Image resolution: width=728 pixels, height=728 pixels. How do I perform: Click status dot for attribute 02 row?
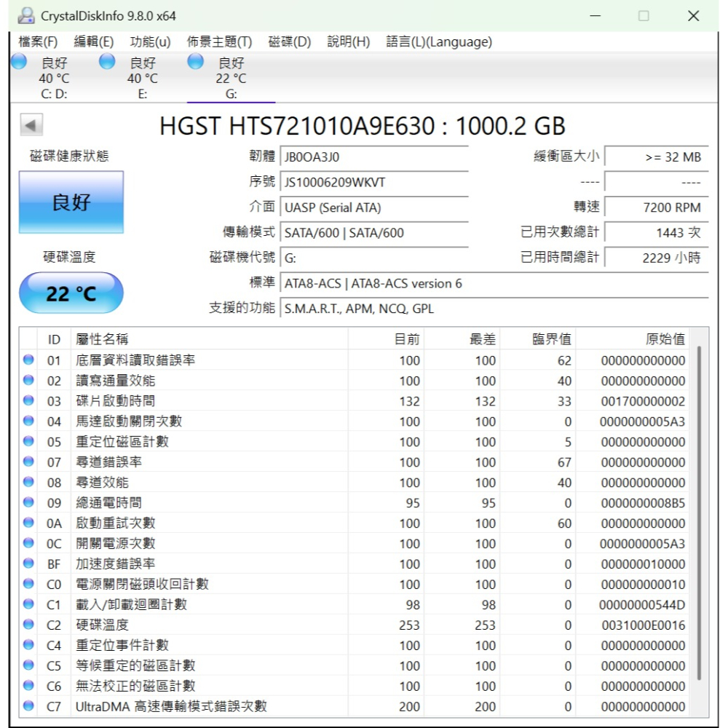(28, 380)
